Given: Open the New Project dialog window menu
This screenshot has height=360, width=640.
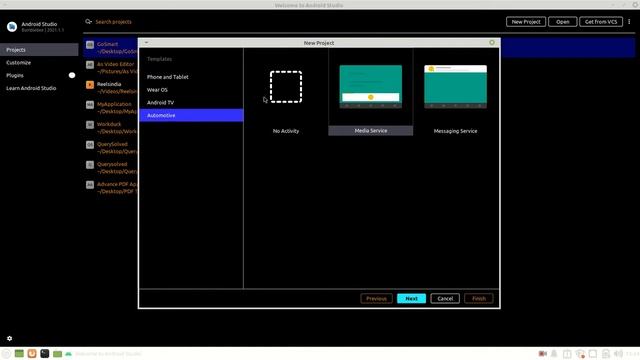Looking at the screenshot, I should point(146,42).
